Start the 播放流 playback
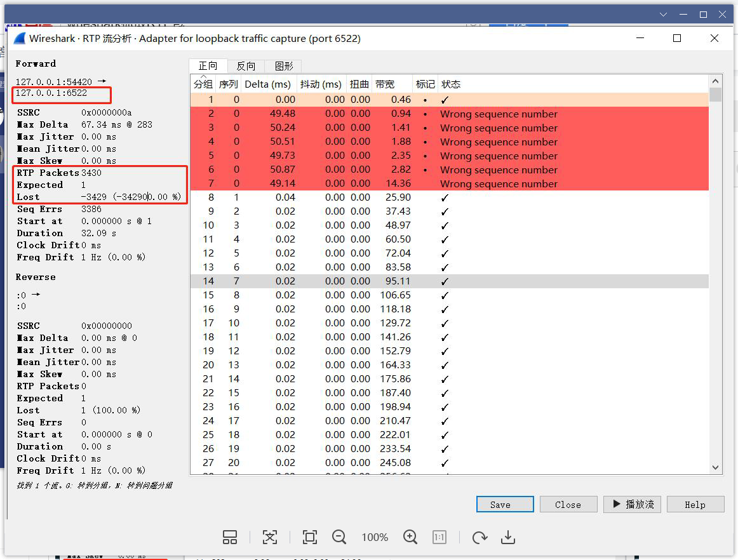This screenshot has height=560, width=738. tap(632, 504)
